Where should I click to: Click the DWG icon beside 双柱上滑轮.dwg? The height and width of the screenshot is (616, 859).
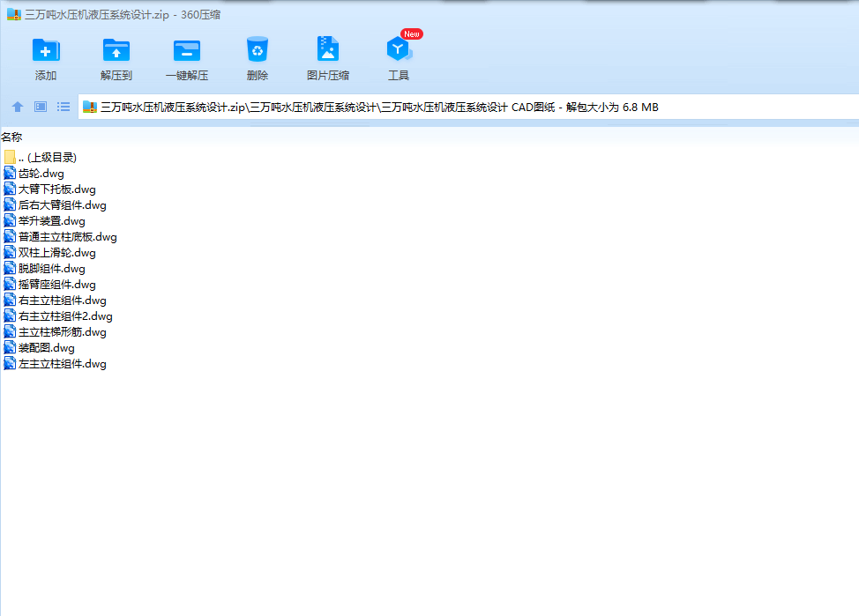click(10, 253)
